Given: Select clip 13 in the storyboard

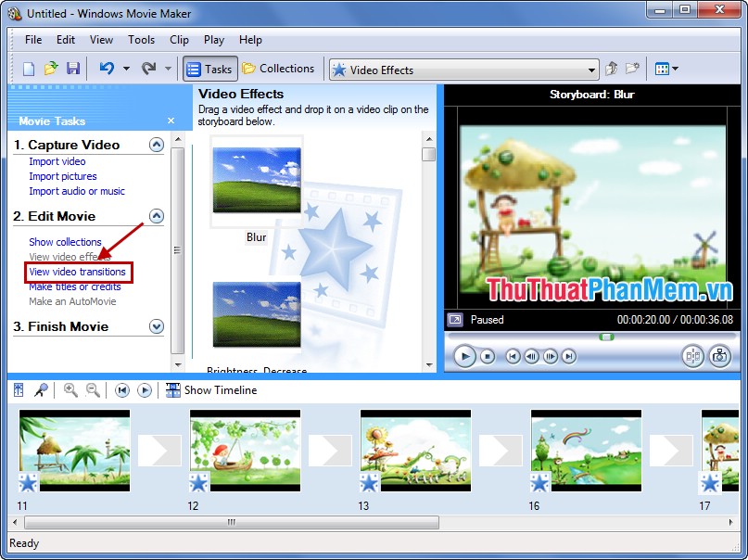Looking at the screenshot, I should [415, 452].
